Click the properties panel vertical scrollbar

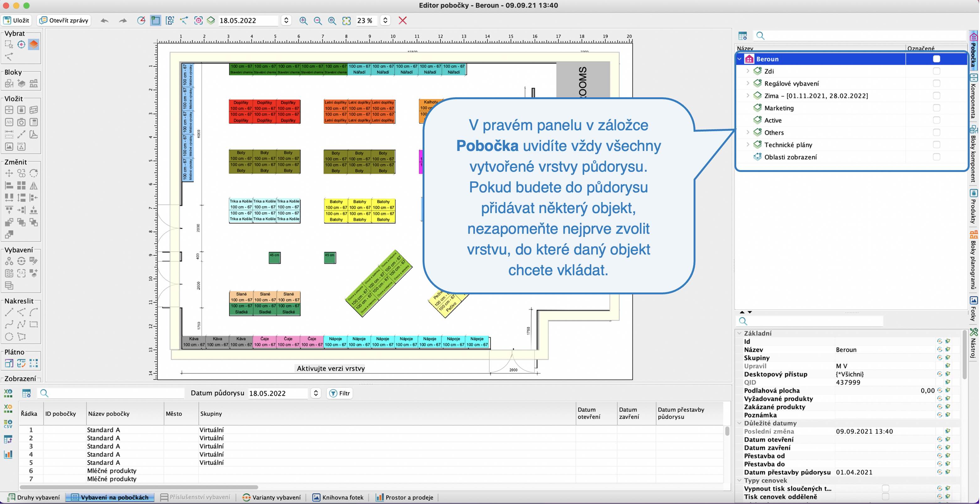[964, 355]
